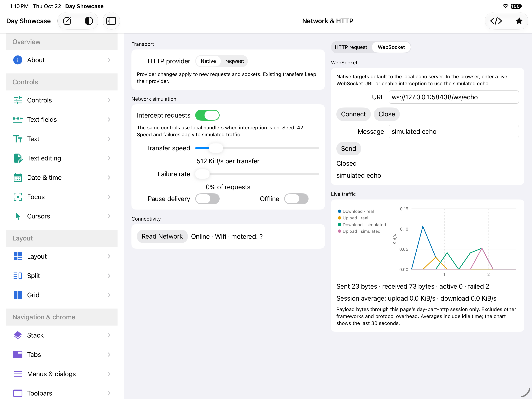Click the Download · real legend entry

point(356,211)
